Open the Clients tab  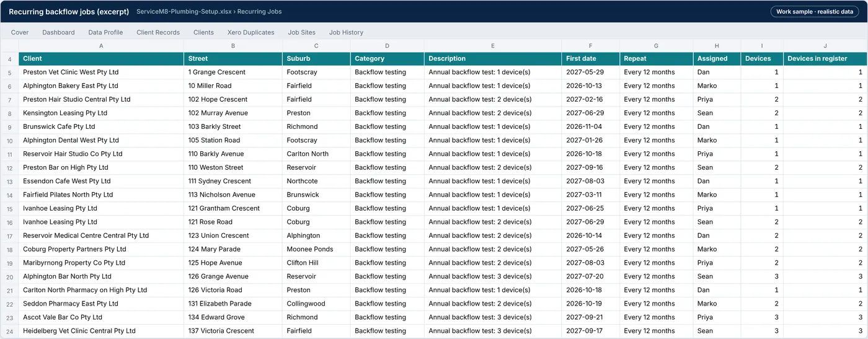[x=203, y=32]
